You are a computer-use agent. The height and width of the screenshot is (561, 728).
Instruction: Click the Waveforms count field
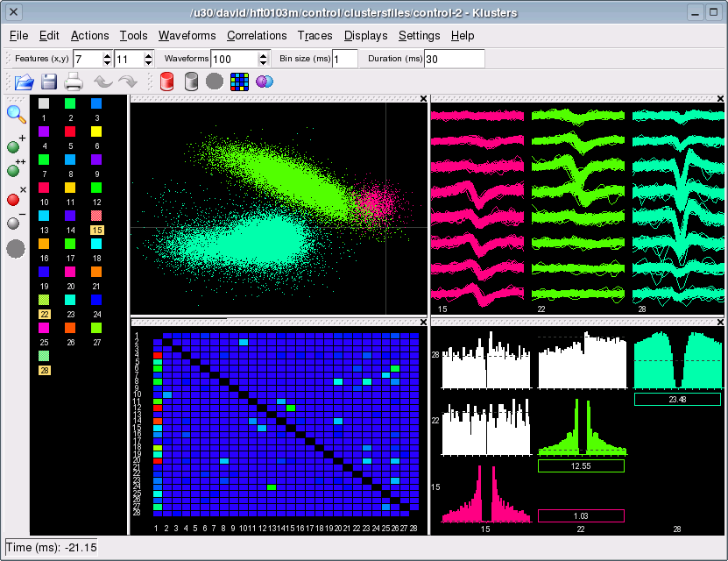pyautogui.click(x=235, y=59)
